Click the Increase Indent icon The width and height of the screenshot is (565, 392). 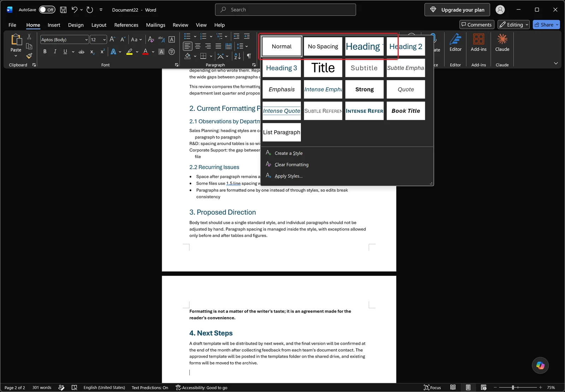pyautogui.click(x=247, y=36)
